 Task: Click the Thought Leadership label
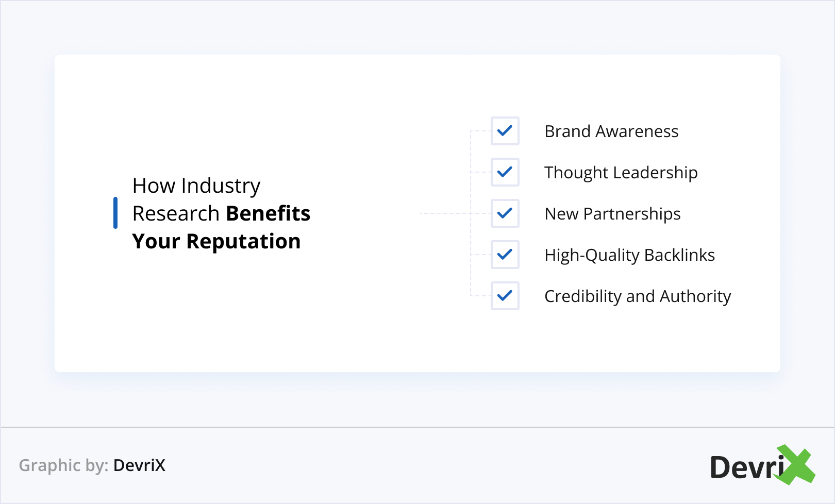click(621, 173)
